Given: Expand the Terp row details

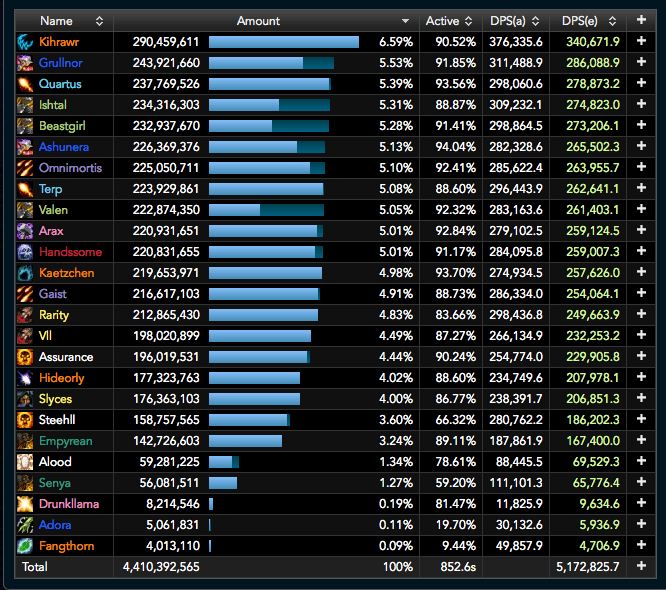Looking at the screenshot, I should [641, 189].
